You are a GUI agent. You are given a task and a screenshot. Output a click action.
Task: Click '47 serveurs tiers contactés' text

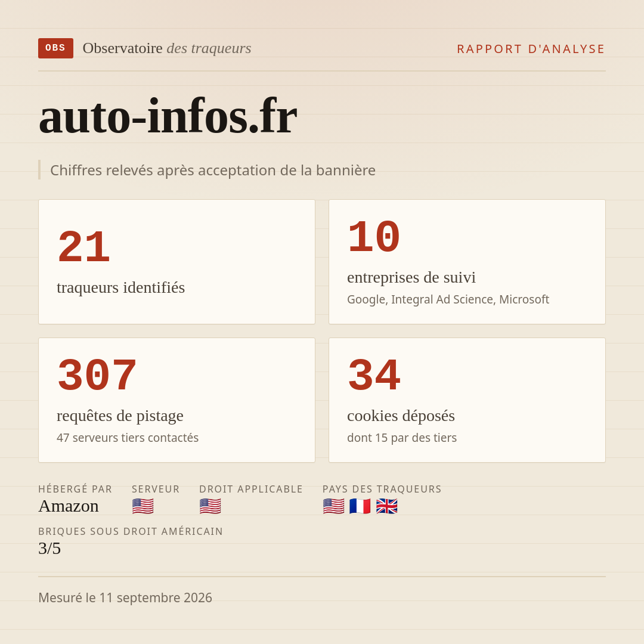click(128, 438)
